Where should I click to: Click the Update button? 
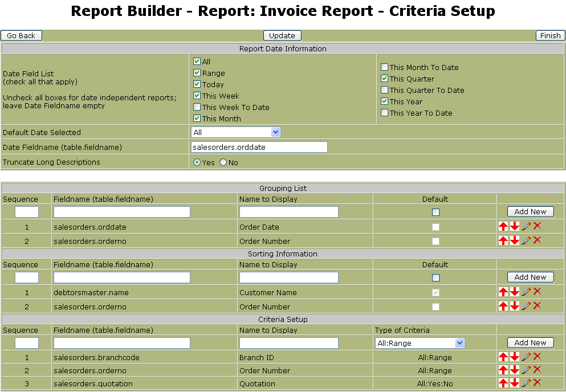[282, 35]
